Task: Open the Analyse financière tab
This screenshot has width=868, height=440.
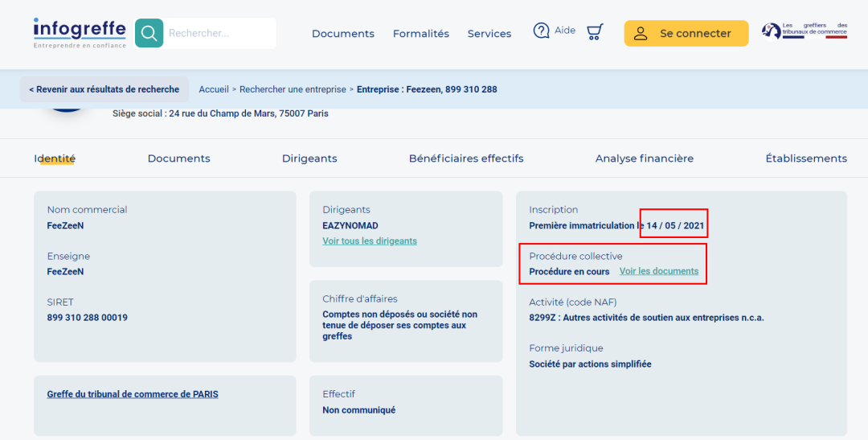Action: 645,158
